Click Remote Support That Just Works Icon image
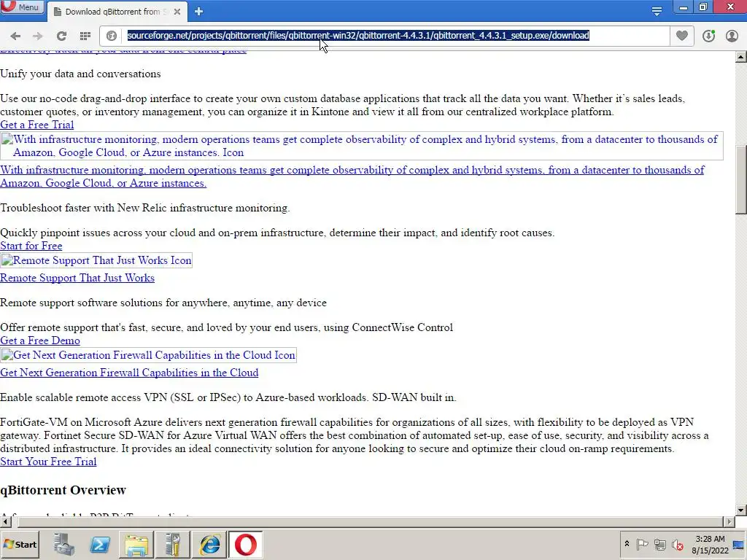Viewport: 747px width, 560px height. point(96,260)
